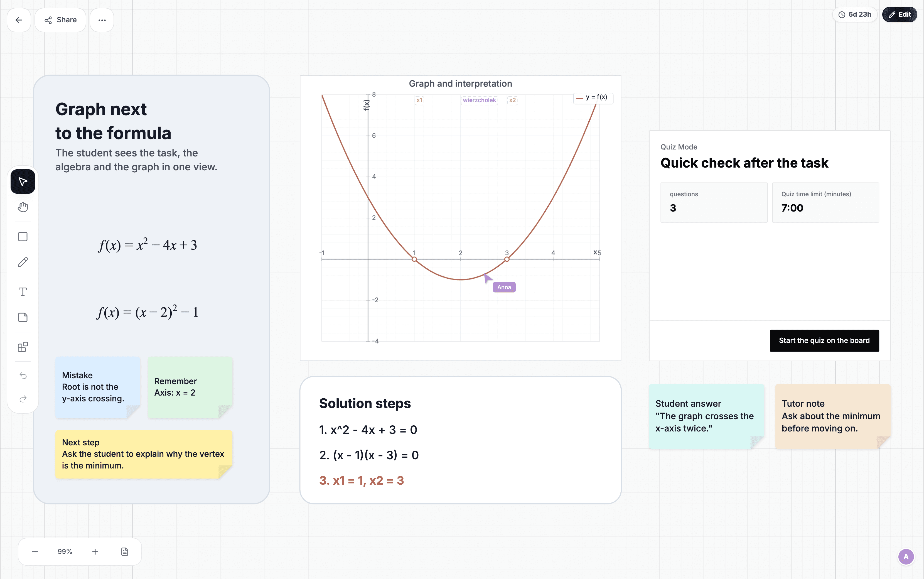The height and width of the screenshot is (579, 924).
Task: Start the quiz on the board
Action: pyautogui.click(x=824, y=340)
